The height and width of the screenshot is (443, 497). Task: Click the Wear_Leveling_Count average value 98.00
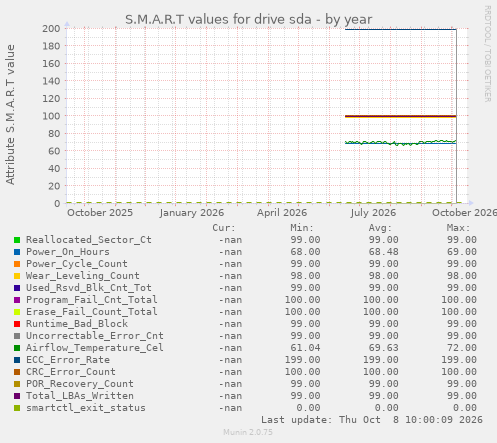383,276
